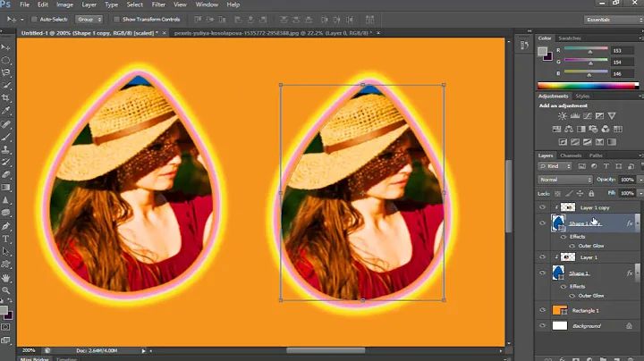Add a Color Balance adjustment
The width and height of the screenshot is (644, 361).
click(x=569, y=129)
